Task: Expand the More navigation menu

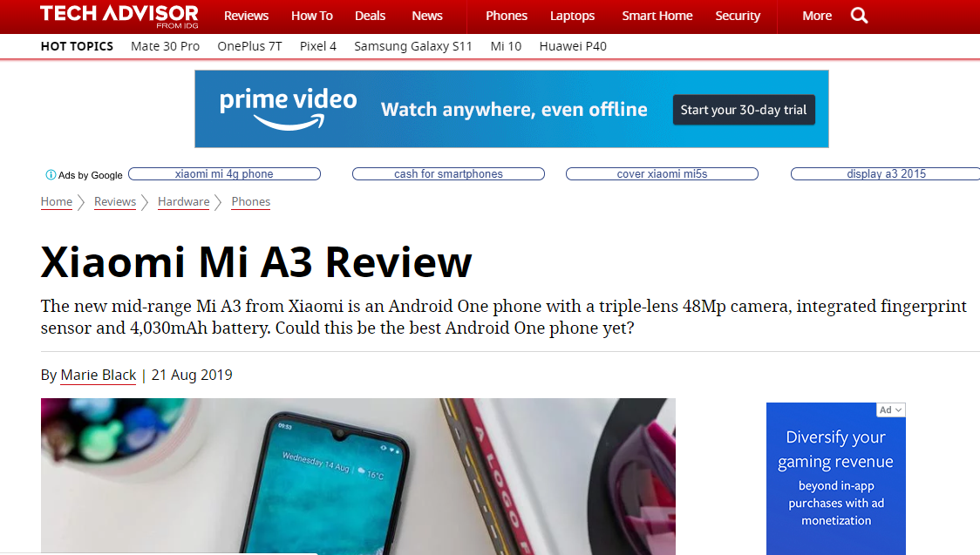Action: click(x=816, y=16)
